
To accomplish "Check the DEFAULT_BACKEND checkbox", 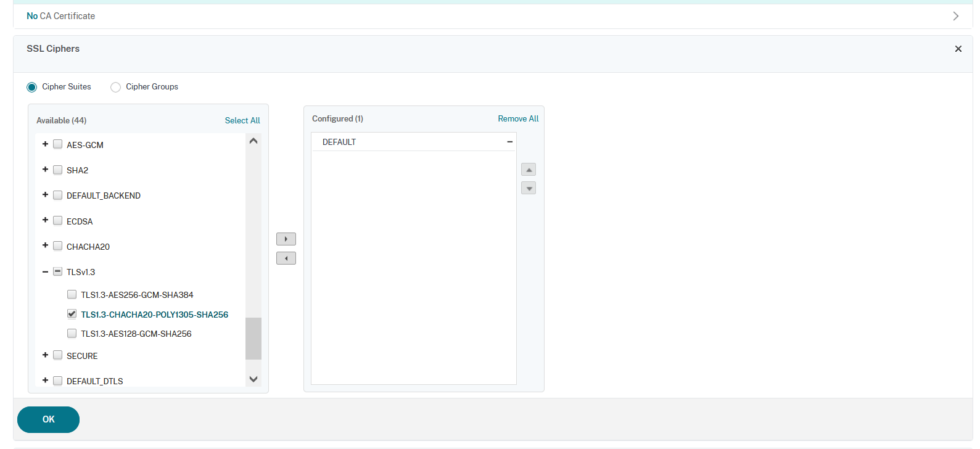I will point(58,195).
